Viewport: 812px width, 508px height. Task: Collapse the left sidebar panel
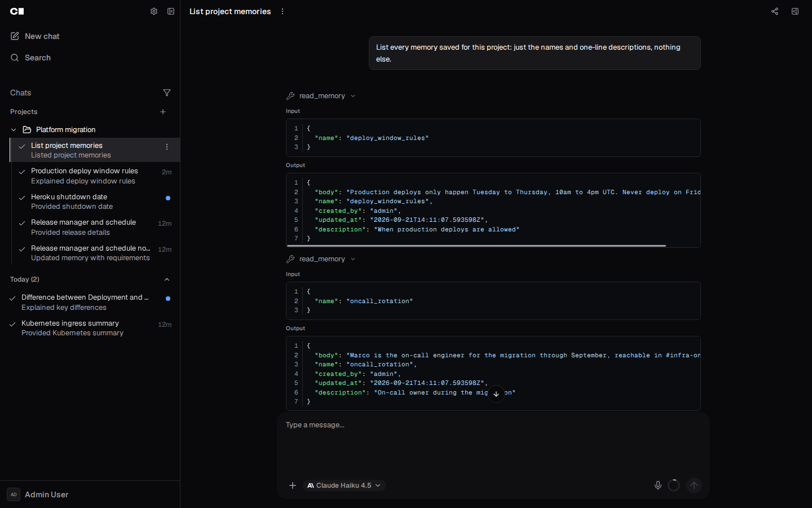[x=171, y=11]
